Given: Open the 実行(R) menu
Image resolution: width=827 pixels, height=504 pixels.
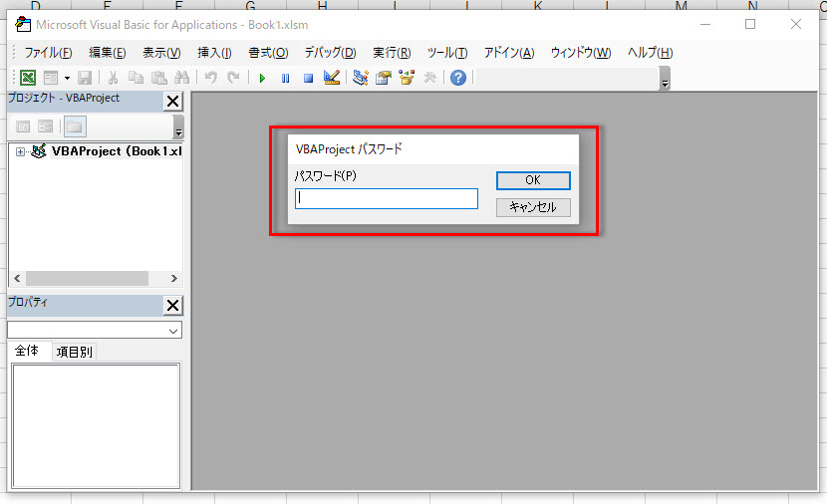Looking at the screenshot, I should [x=392, y=53].
